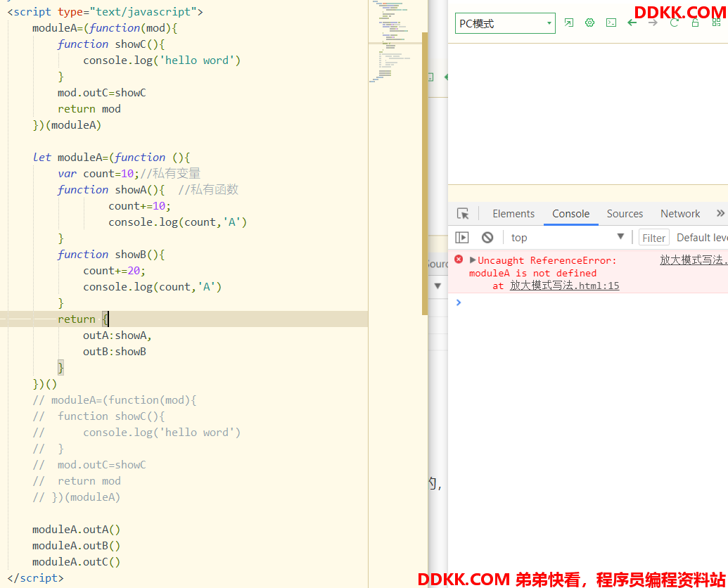
Task: Toggle the developer tools console icon
Action: (x=611, y=23)
